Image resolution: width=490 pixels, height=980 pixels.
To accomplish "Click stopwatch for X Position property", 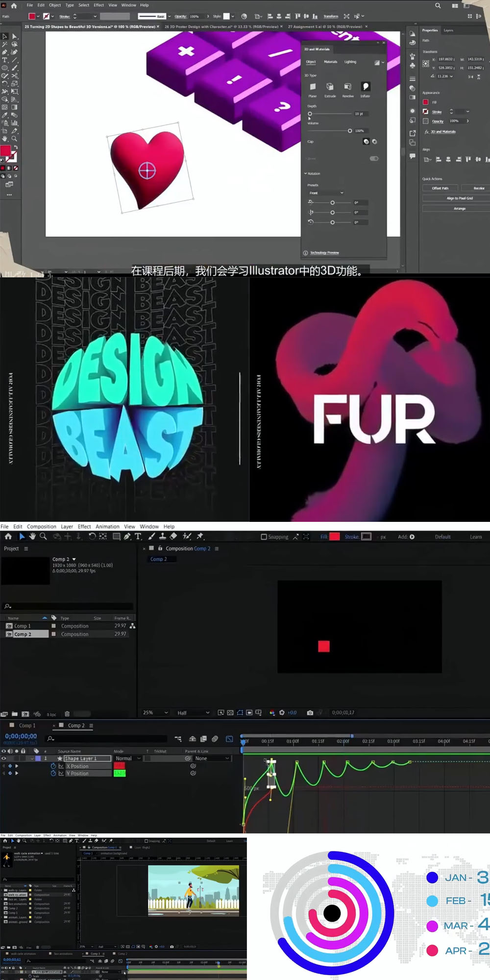I will click(53, 766).
